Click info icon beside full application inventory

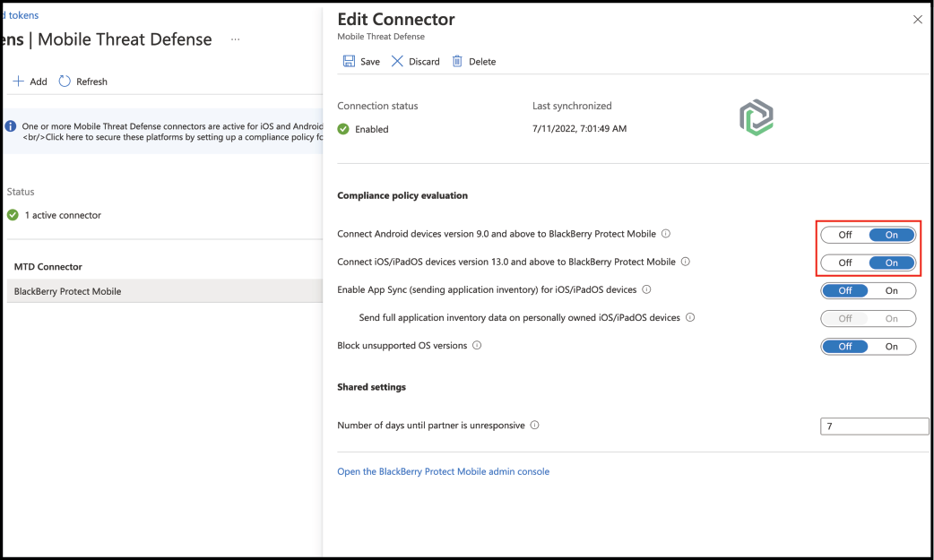point(690,317)
